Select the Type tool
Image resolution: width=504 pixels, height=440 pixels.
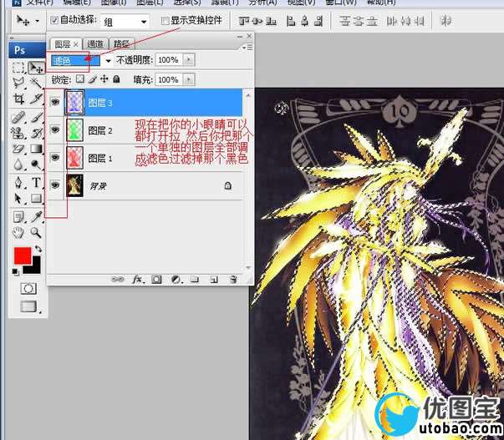[36, 183]
